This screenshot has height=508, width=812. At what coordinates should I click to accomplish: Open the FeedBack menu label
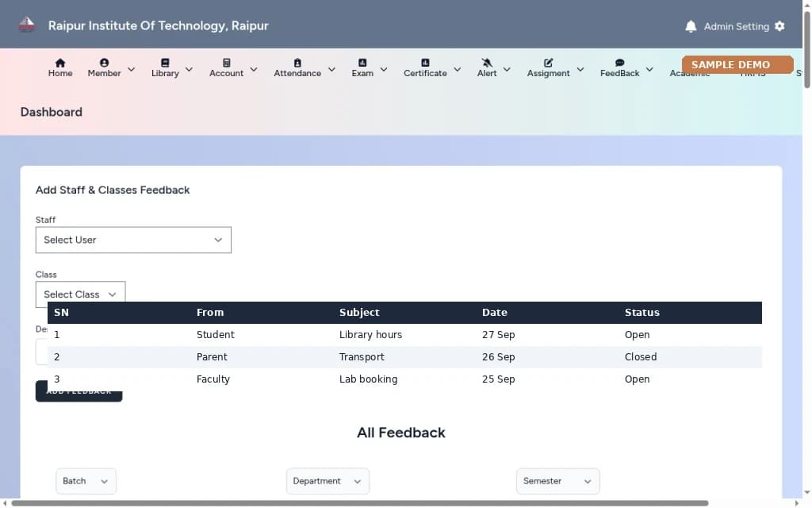pyautogui.click(x=620, y=73)
